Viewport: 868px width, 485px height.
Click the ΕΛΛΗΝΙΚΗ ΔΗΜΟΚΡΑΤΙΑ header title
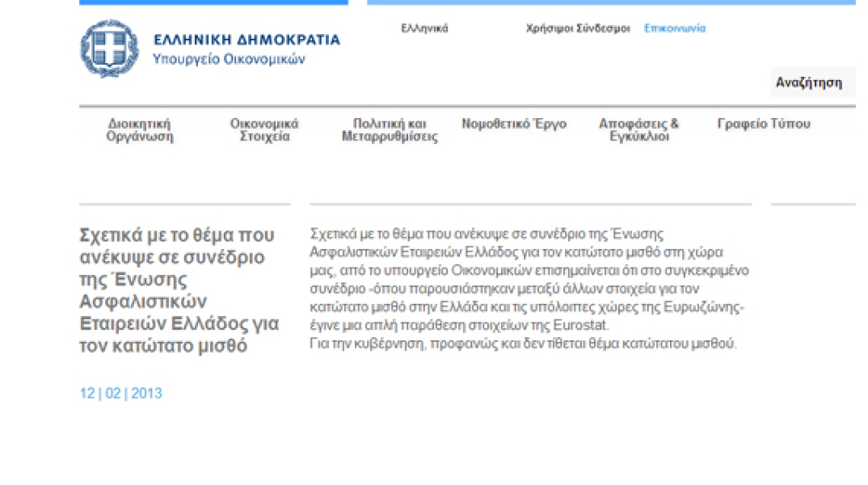pyautogui.click(x=246, y=40)
